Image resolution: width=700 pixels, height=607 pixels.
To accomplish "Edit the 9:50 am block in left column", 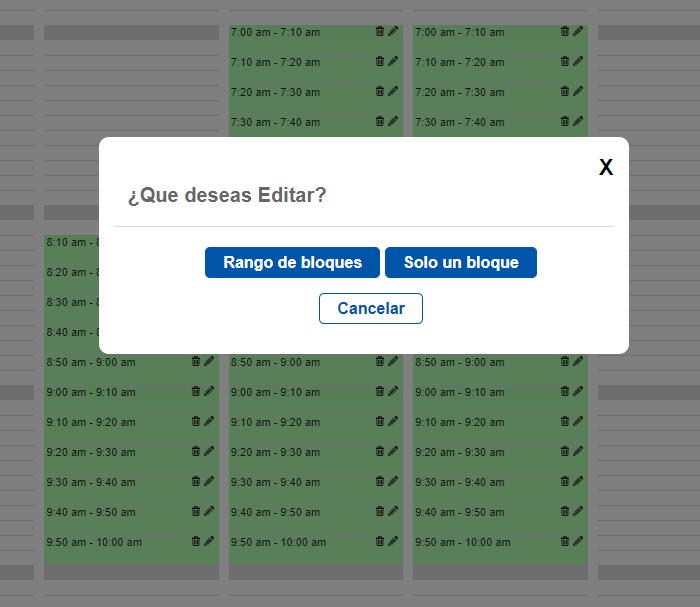I will tap(209, 541).
